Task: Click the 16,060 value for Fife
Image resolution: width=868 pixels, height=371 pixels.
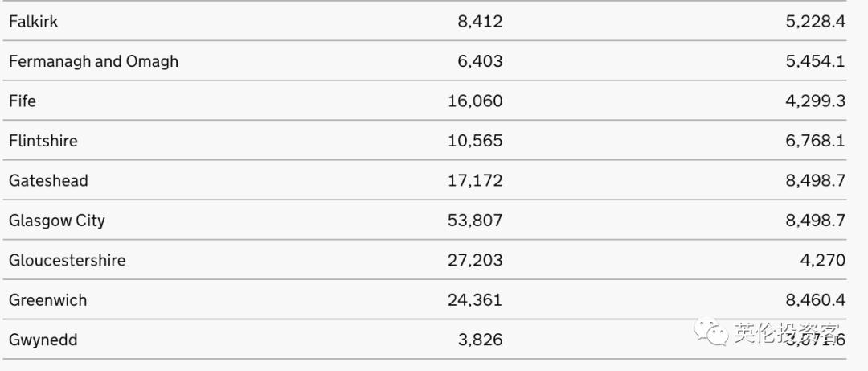Action: pos(475,101)
